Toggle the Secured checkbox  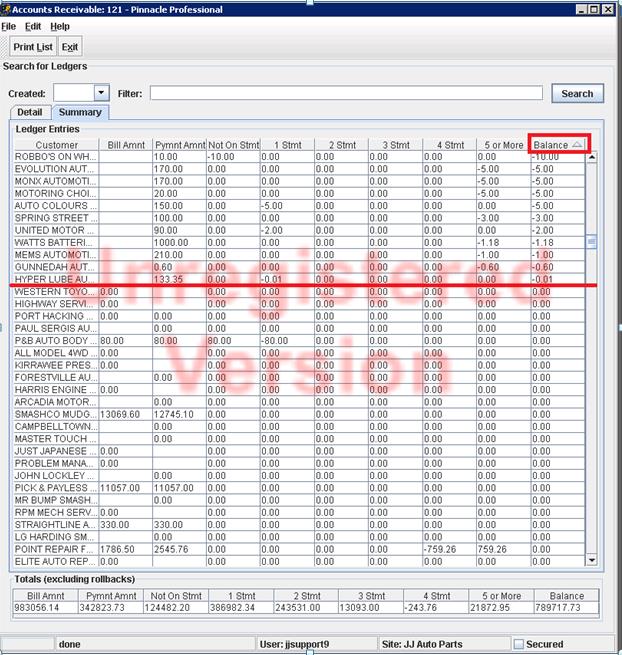point(518,644)
